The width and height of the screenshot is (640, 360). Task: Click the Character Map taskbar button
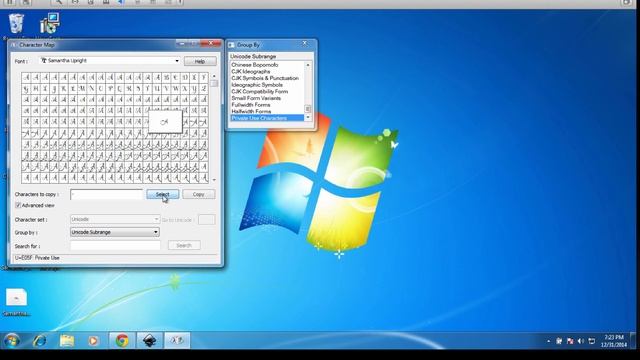tap(177, 340)
